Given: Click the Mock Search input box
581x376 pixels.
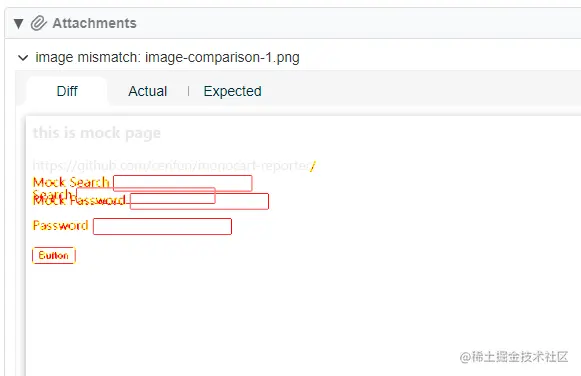Looking at the screenshot, I should (183, 183).
